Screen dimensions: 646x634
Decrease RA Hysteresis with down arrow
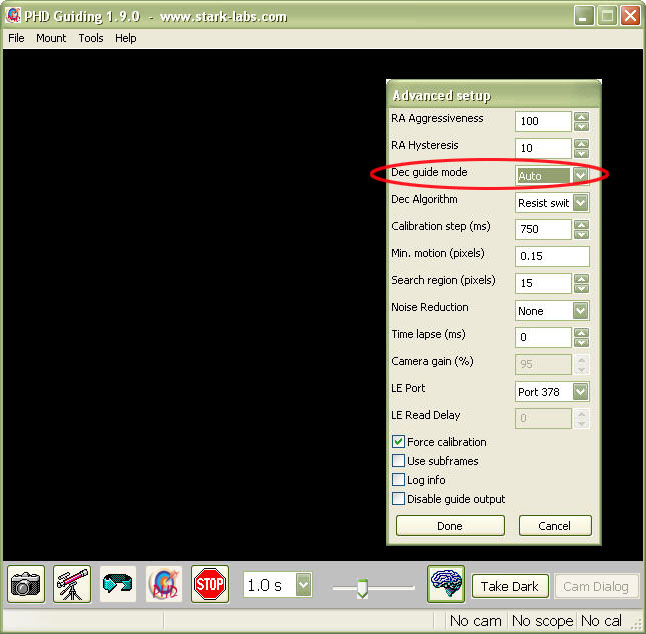pos(581,153)
